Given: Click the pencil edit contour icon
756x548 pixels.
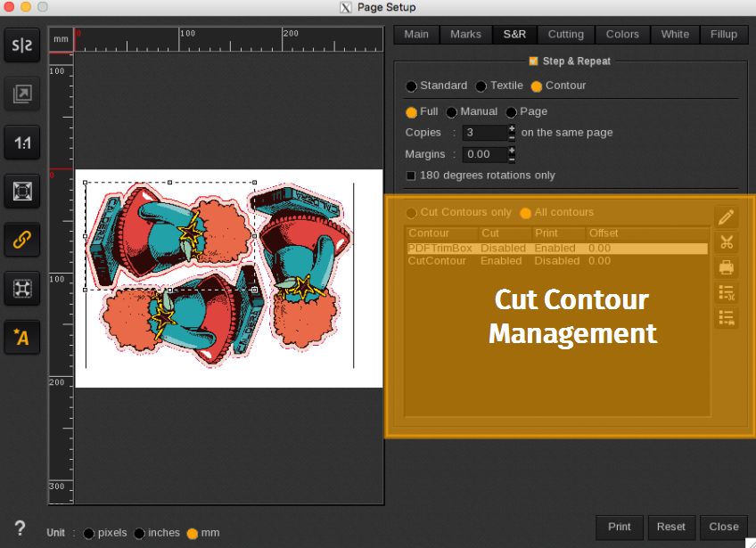Looking at the screenshot, I should point(727,217).
